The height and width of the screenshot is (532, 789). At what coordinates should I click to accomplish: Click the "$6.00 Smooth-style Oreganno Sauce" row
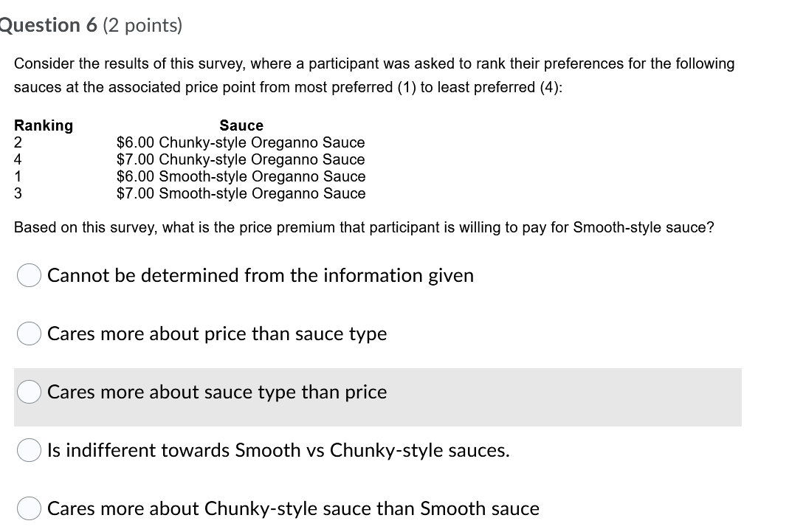pyautogui.click(x=238, y=176)
